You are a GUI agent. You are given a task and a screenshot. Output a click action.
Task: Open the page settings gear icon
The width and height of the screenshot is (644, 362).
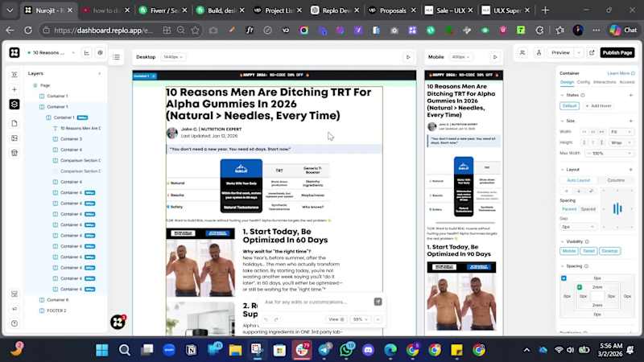point(100,52)
